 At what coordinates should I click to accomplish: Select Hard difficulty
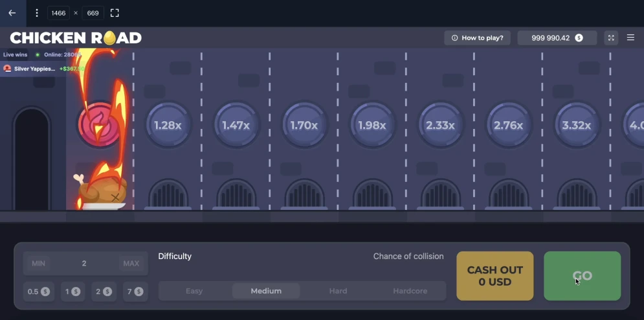[x=338, y=291]
